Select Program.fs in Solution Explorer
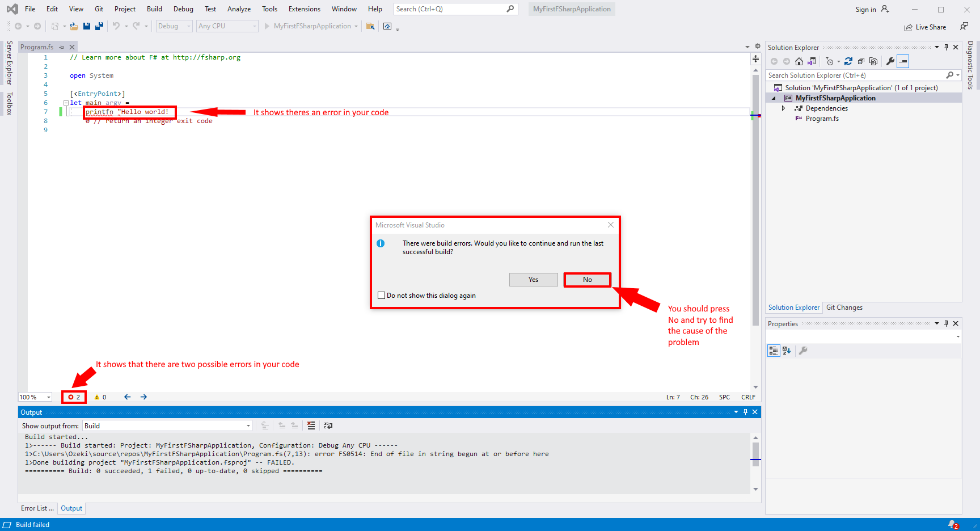The image size is (980, 531). coord(822,119)
